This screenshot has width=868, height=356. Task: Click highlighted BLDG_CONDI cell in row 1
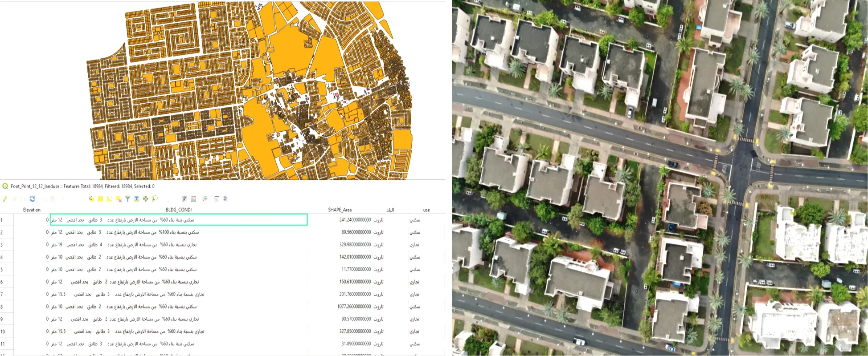[x=178, y=220]
